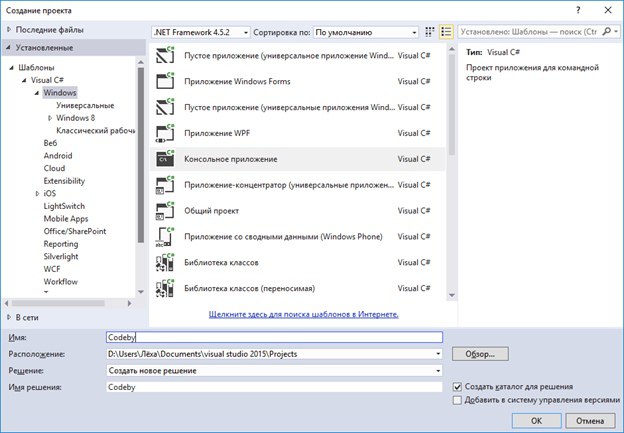Expand the Windows 8 tree node

point(50,118)
